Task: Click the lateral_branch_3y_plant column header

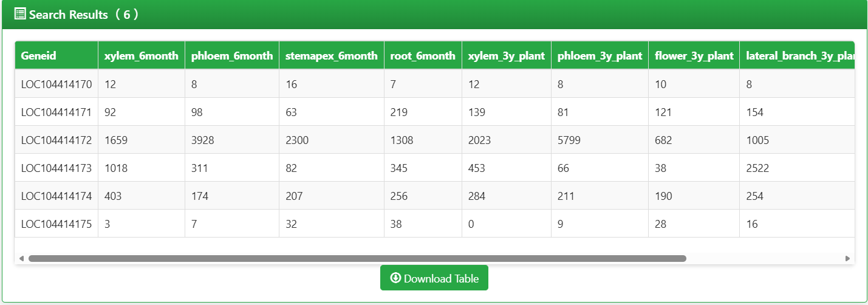Action: [797, 56]
